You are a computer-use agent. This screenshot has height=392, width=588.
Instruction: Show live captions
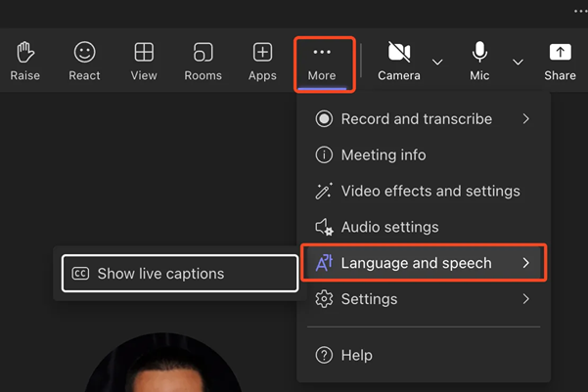[x=180, y=273]
